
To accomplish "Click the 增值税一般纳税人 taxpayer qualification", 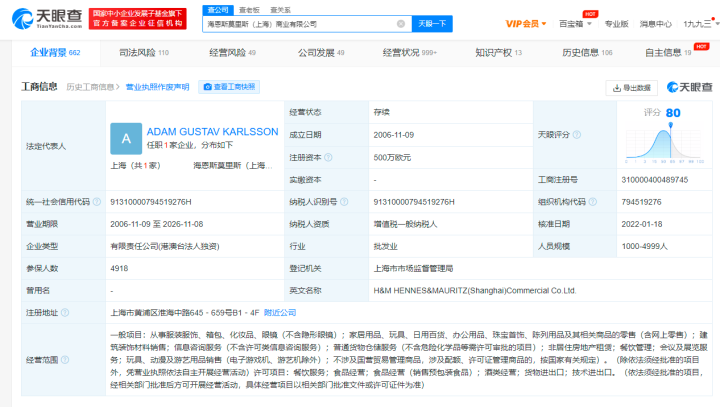I will click(405, 224).
